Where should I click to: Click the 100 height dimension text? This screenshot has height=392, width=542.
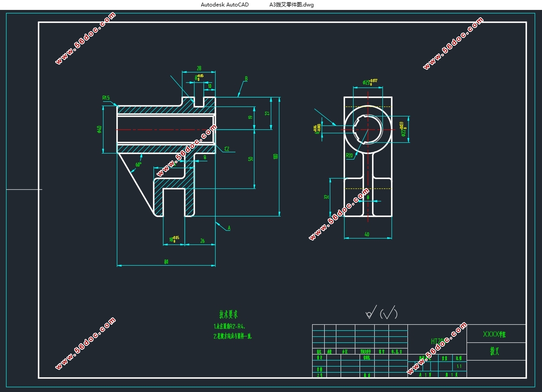pos(276,156)
